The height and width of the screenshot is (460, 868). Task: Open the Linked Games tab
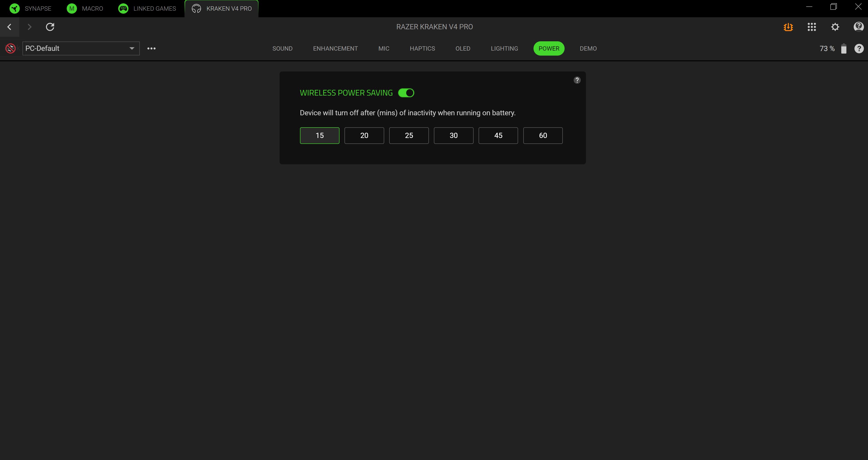tap(147, 8)
